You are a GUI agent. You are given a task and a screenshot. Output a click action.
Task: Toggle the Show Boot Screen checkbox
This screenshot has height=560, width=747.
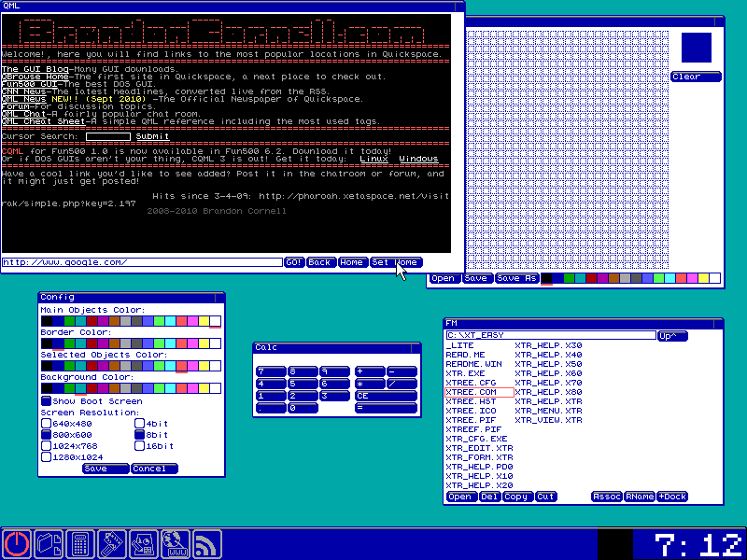pos(47,400)
